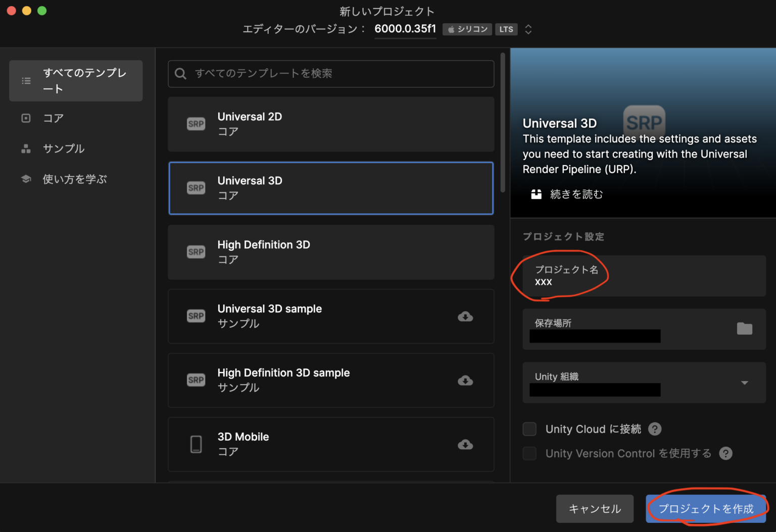Viewport: 776px width, 532px height.
Task: Open the editor version switcher arrows
Action: 528,29
